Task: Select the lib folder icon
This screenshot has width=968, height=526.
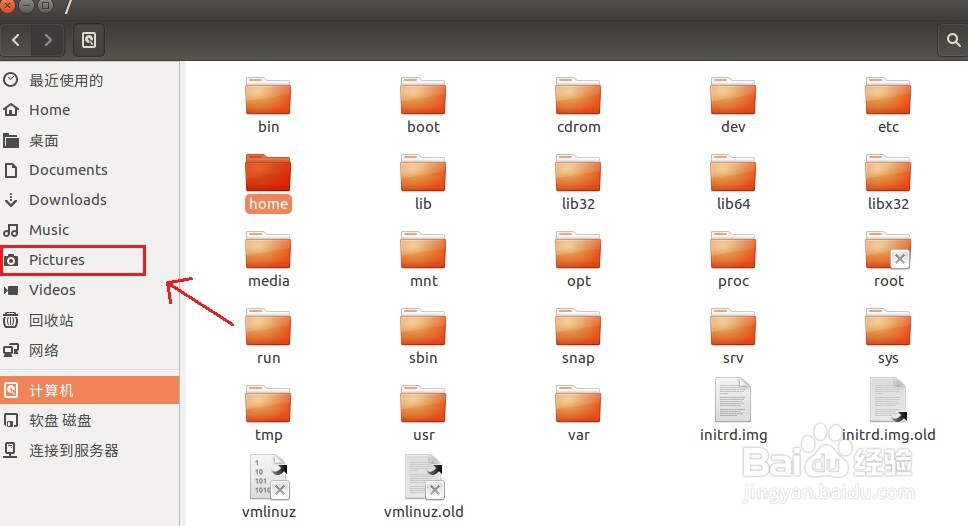Action: pos(423,173)
